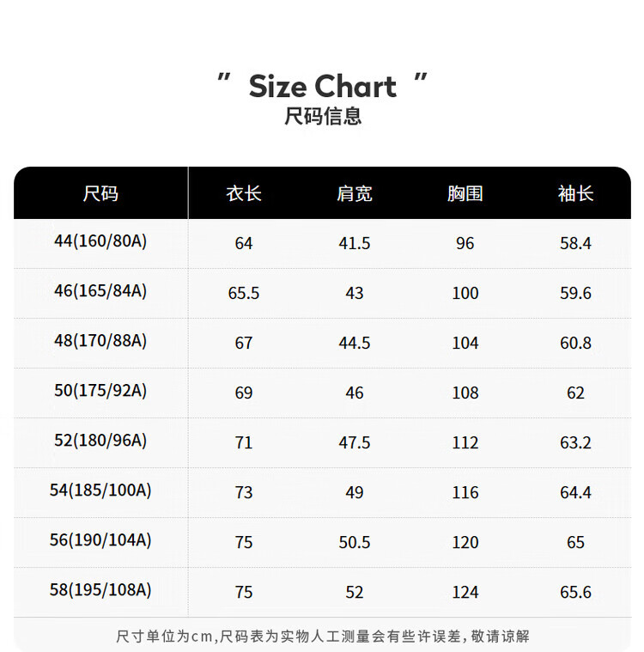Viewport: 644px width, 652px height.
Task: Select the 袖长 column header
Action: coord(575,193)
